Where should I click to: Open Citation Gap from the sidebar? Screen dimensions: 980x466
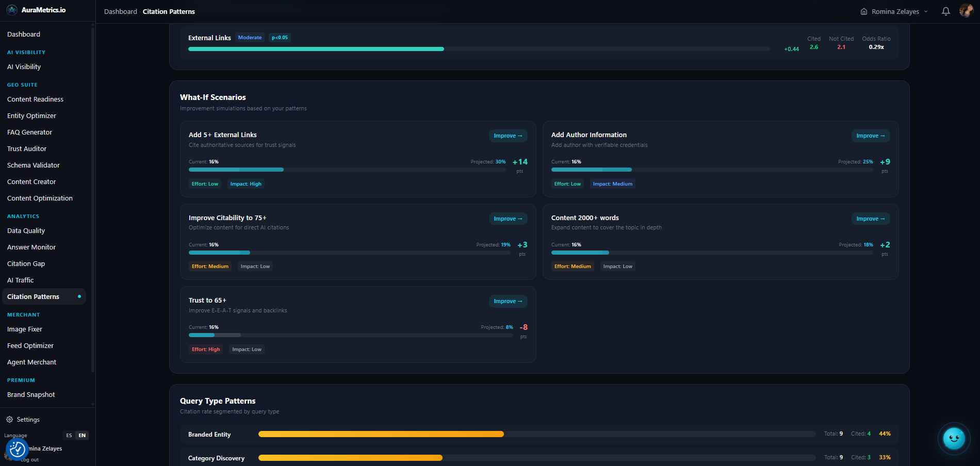pos(26,263)
